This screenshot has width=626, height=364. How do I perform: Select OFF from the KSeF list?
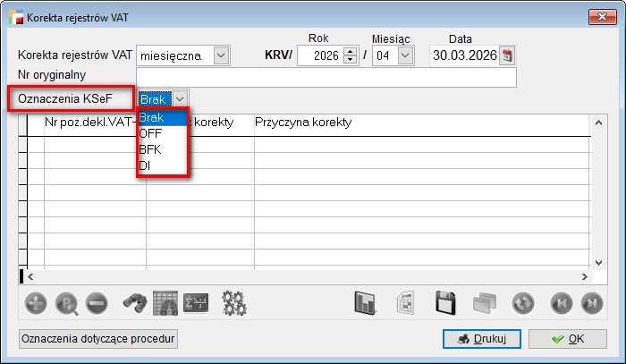click(151, 133)
